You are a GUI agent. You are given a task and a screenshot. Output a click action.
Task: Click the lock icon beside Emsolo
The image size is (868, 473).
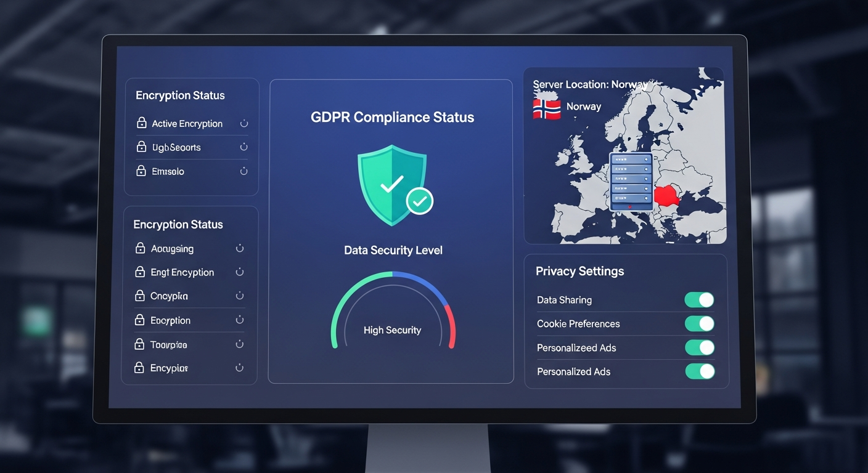pos(141,171)
